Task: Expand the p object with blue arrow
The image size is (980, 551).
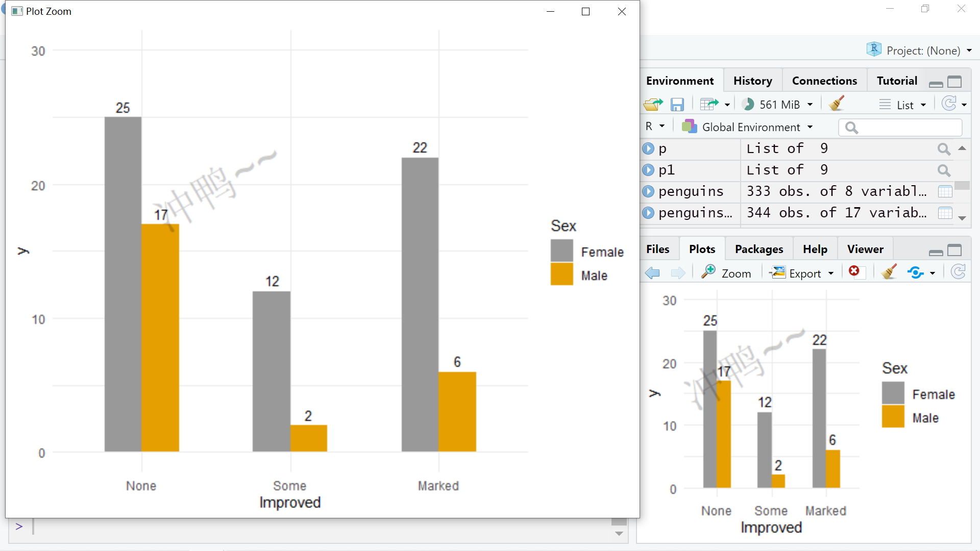Action: [x=648, y=148]
